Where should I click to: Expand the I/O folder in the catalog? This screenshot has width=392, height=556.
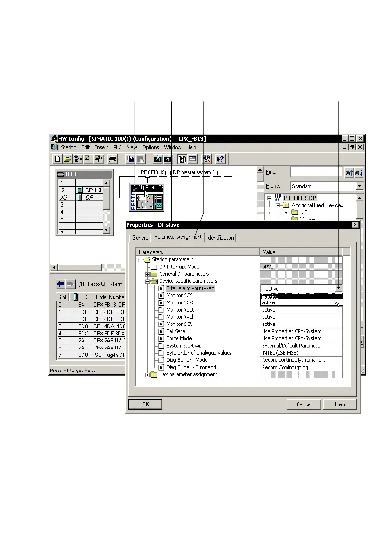[286, 213]
